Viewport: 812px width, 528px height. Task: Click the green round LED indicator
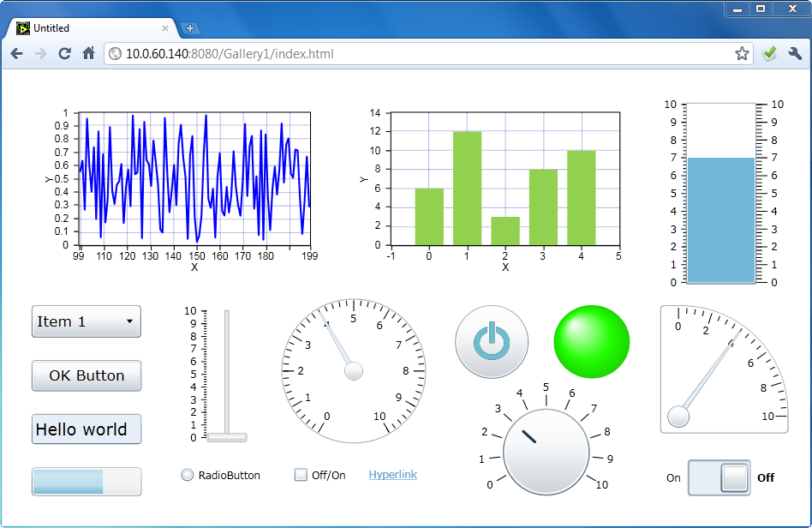click(x=592, y=341)
